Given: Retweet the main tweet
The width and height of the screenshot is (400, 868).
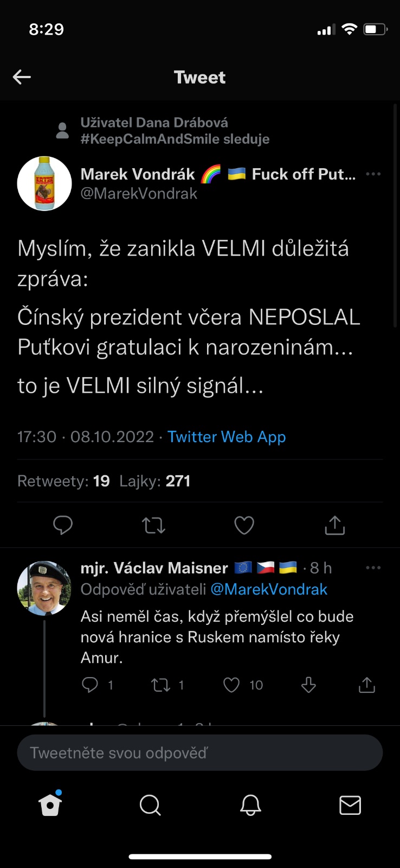Looking at the screenshot, I should (153, 525).
